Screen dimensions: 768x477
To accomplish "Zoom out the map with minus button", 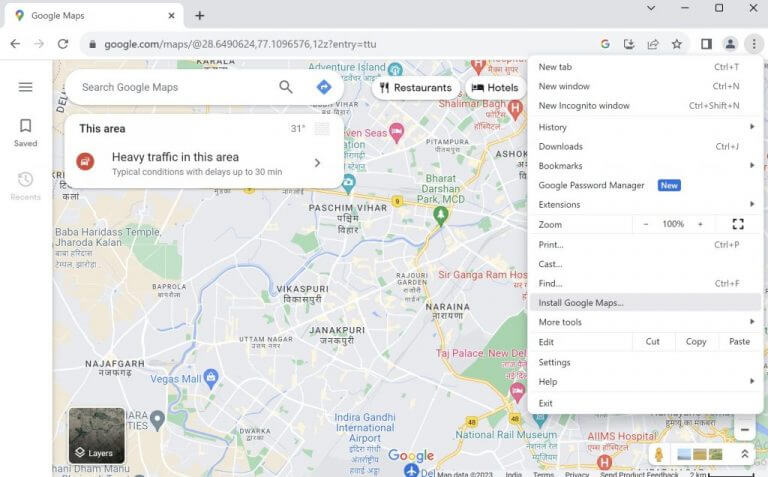I will 744,430.
